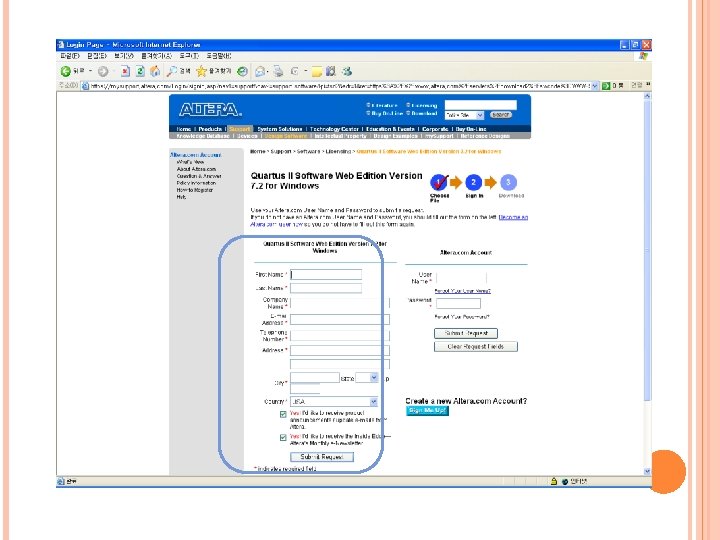Uncheck the product announcements email checkbox
The height and width of the screenshot is (540, 720).
283,414
